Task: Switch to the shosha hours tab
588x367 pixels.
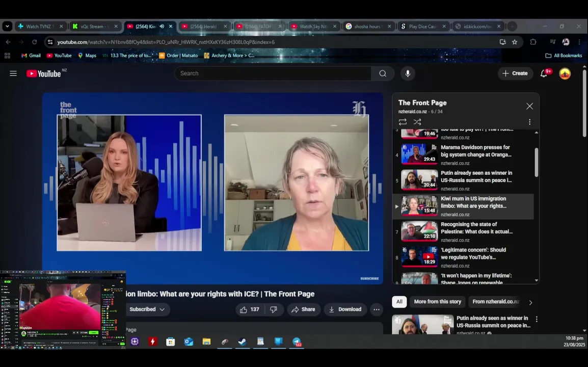Action: [367, 27]
